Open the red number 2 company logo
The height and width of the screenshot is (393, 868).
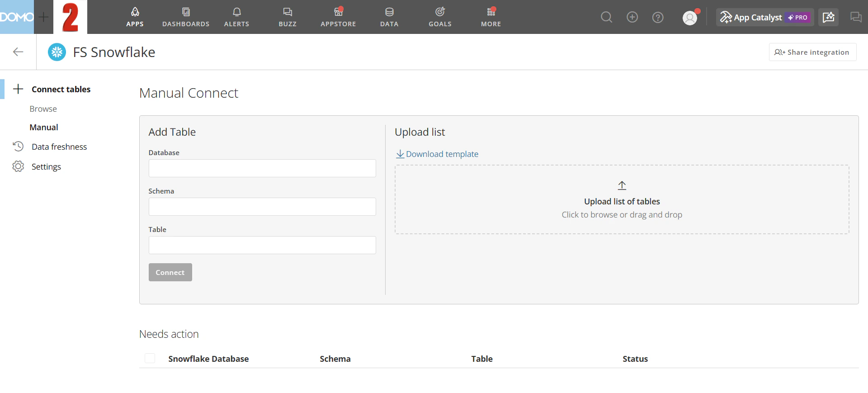[70, 17]
